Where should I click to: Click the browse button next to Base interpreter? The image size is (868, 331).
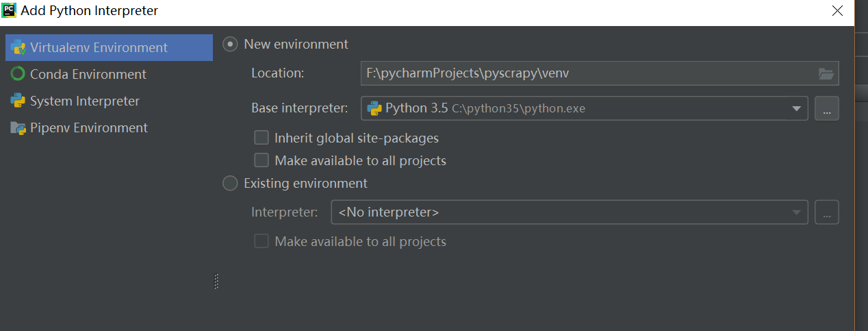point(827,108)
